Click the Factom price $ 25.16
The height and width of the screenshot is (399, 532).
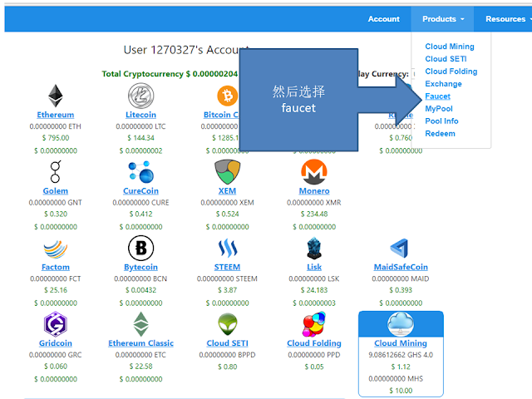(56, 290)
